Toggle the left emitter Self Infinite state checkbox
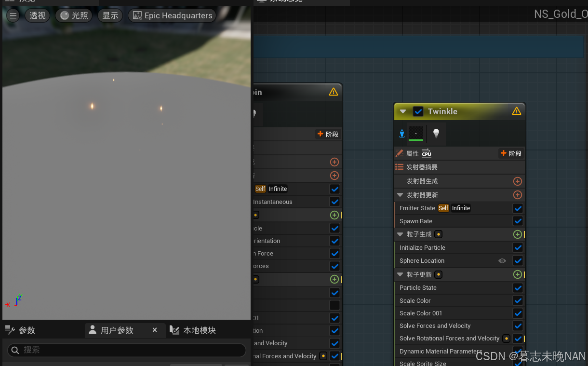Image resolution: width=588 pixels, height=366 pixels. (335, 189)
